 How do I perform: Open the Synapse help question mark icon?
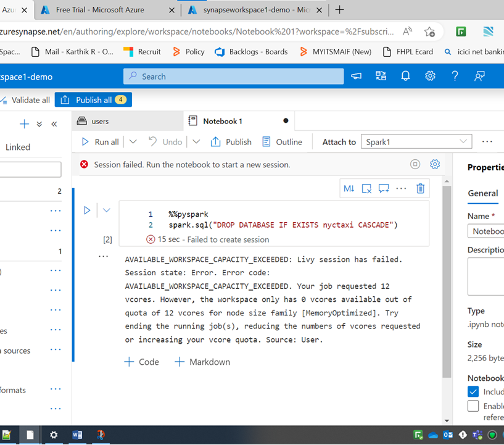(x=455, y=75)
